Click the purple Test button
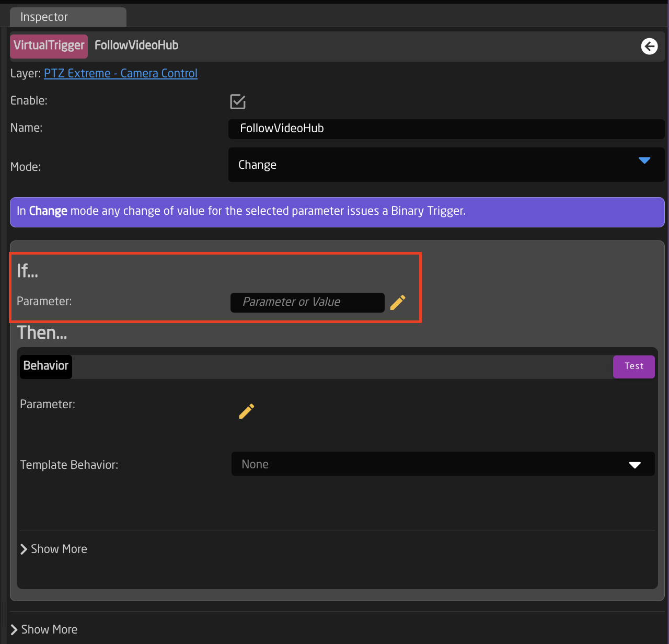Viewport: 669px width, 644px height. coord(633,366)
